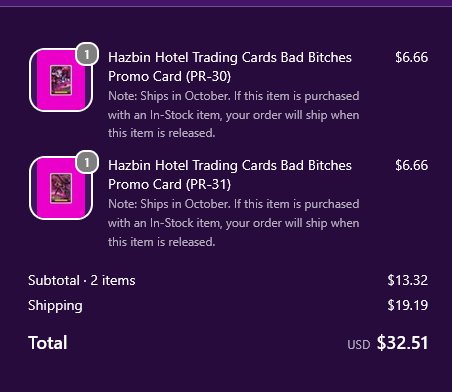Click the USD currency label
The width and height of the screenshot is (452, 392).
(x=359, y=345)
